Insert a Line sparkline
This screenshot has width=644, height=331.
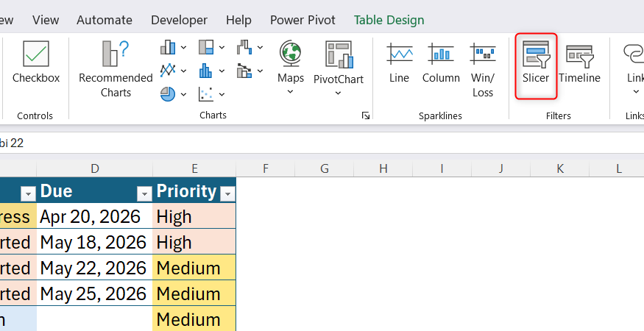pos(399,62)
